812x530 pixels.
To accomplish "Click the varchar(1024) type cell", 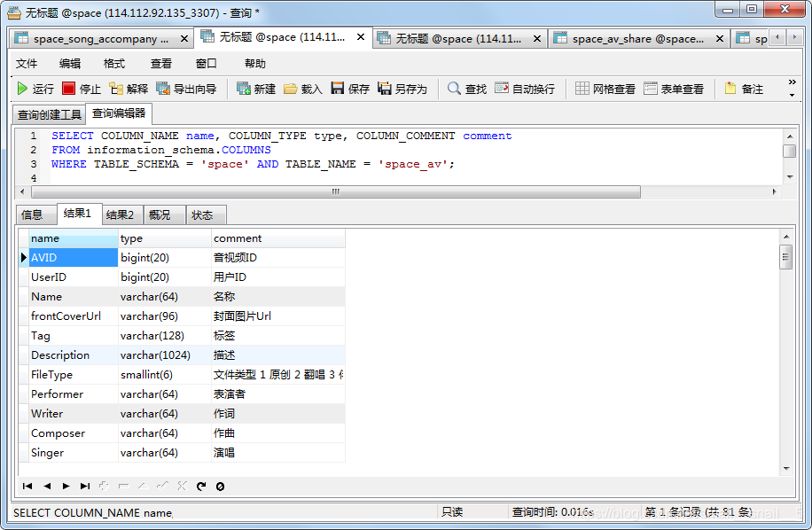I will click(x=165, y=355).
